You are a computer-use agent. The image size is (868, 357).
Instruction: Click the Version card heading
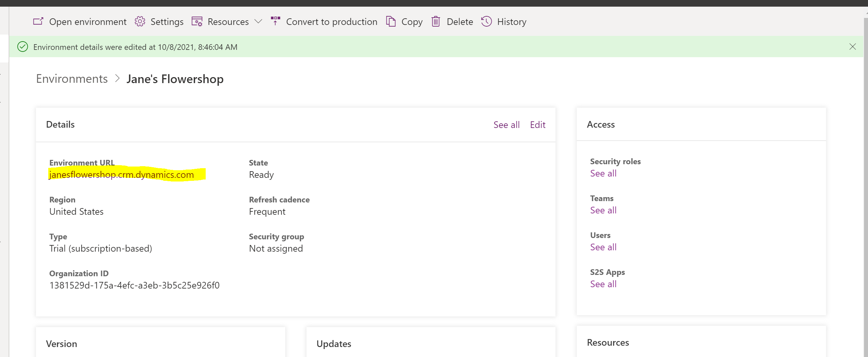61,344
